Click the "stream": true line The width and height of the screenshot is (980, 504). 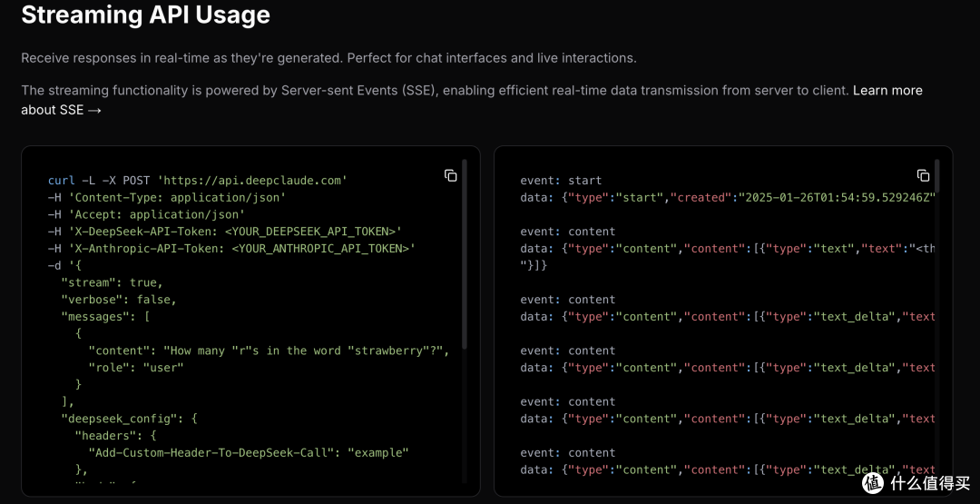point(112,282)
